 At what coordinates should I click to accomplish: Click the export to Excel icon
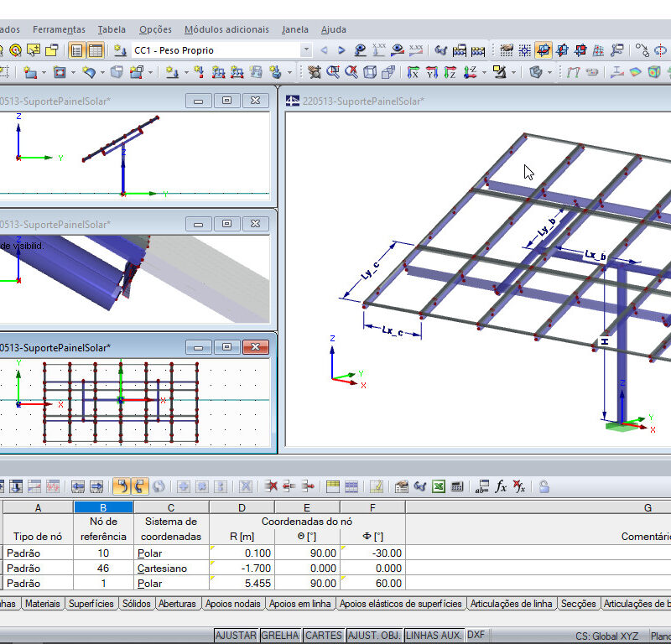[x=439, y=486]
